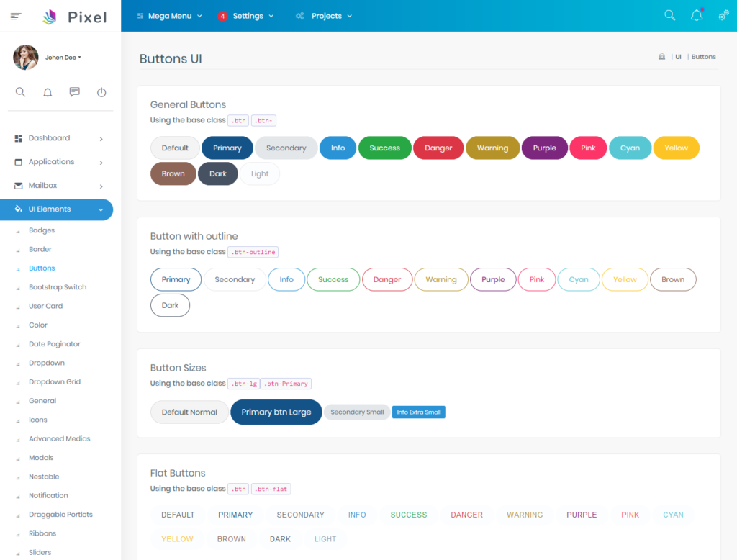
Task: Open Draggable Portlets submenu item
Action: pos(60,515)
